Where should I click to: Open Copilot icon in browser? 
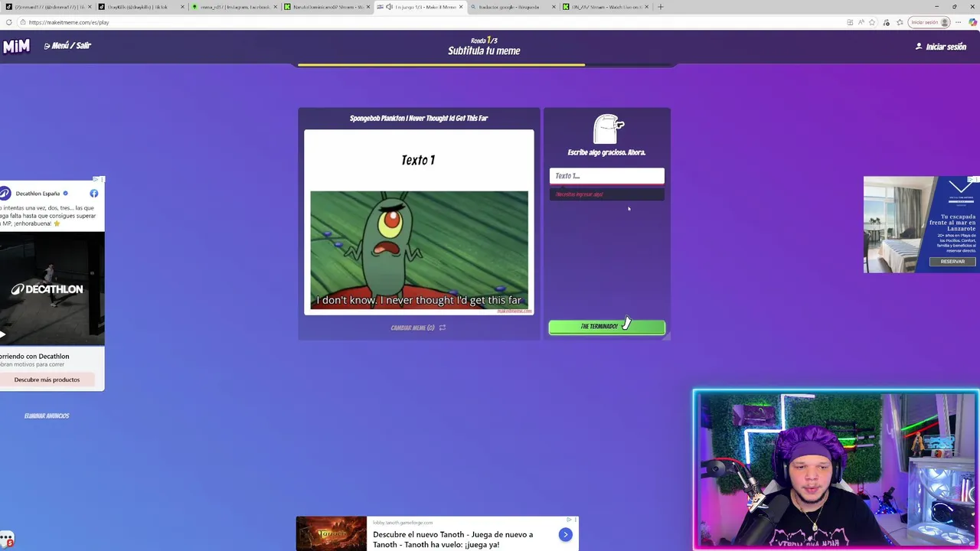972,22
